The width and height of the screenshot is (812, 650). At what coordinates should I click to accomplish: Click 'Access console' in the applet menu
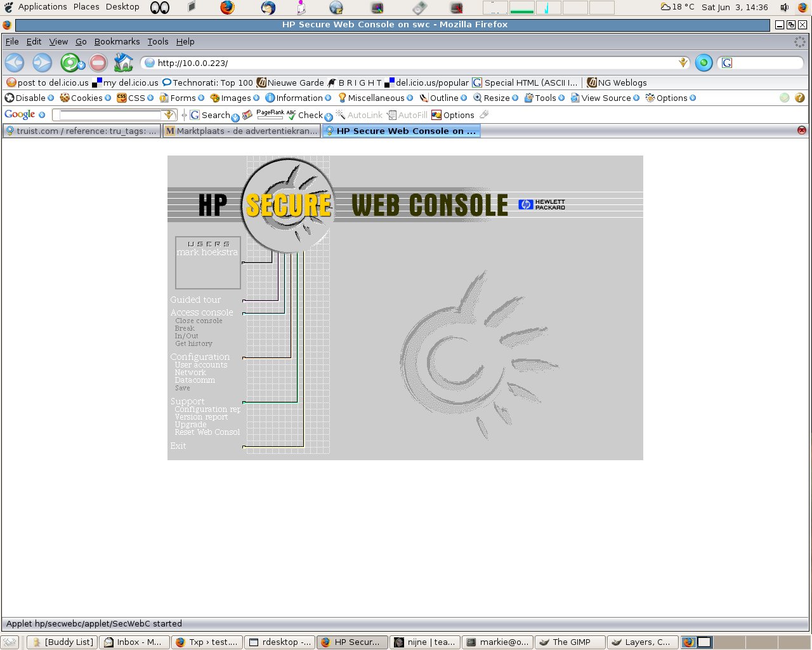202,312
